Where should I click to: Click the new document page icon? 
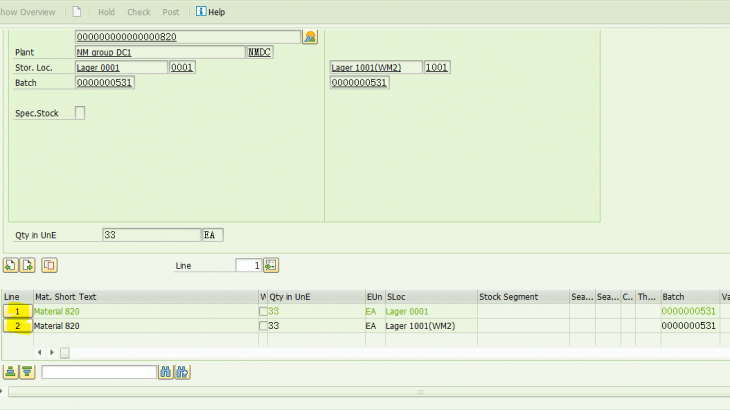click(x=76, y=12)
